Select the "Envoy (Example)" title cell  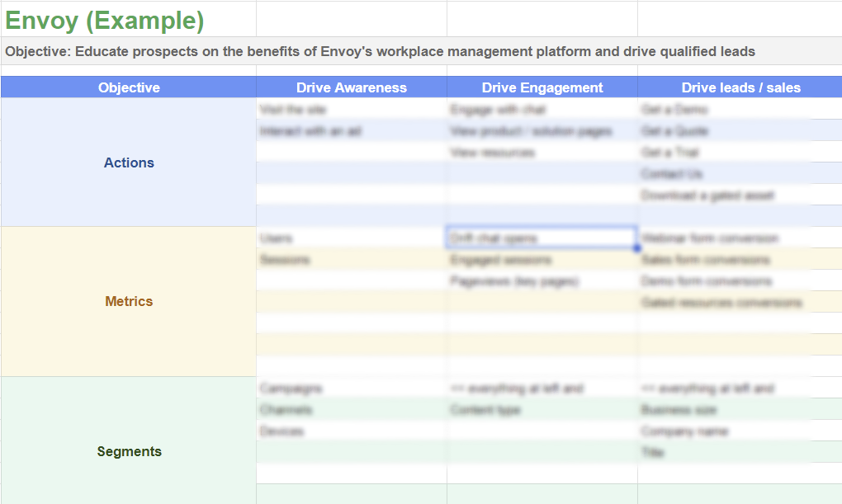pos(129,21)
